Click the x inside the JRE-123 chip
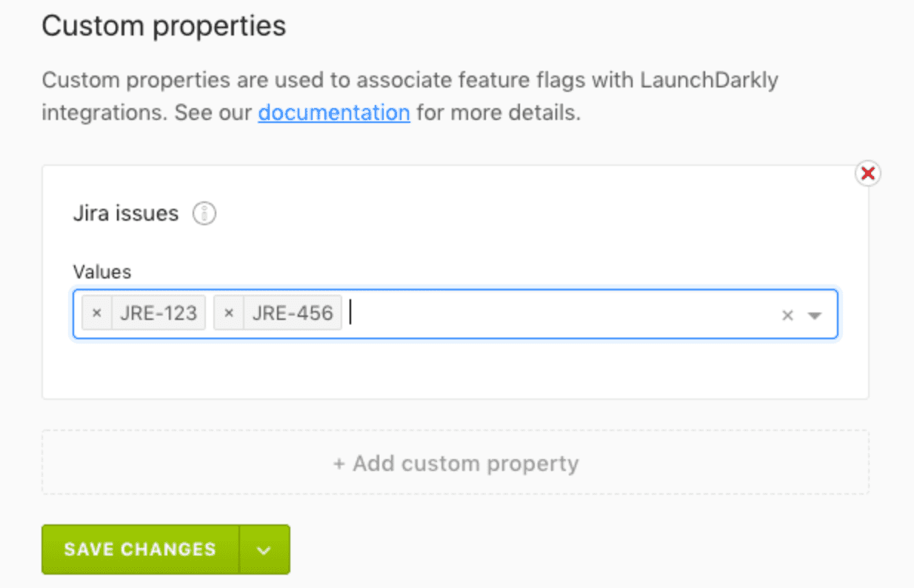The width and height of the screenshot is (914, 588). pos(96,313)
